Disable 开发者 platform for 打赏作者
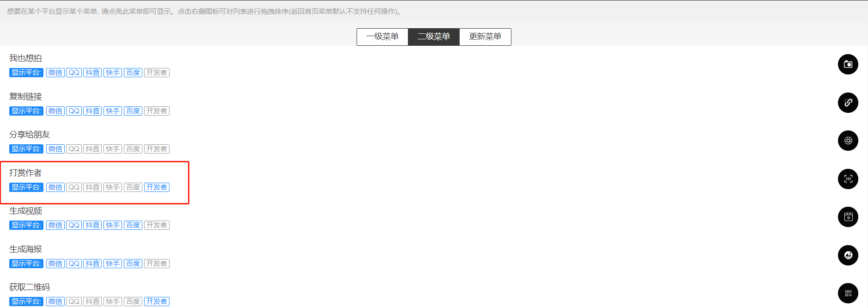 (x=157, y=187)
